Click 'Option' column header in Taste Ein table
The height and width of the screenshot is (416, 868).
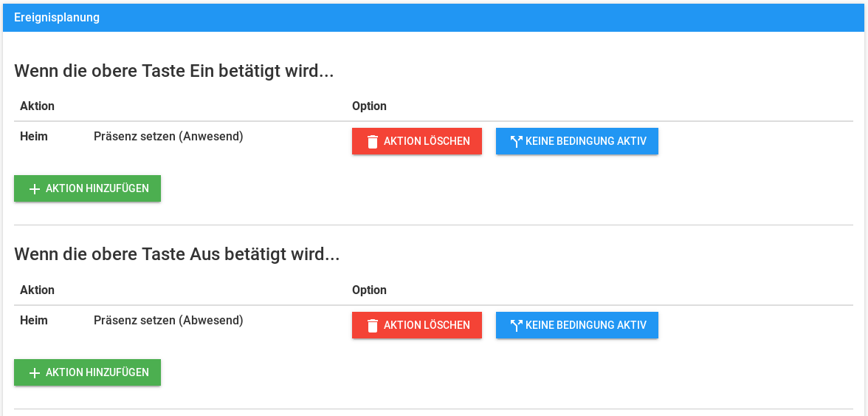[x=369, y=106]
